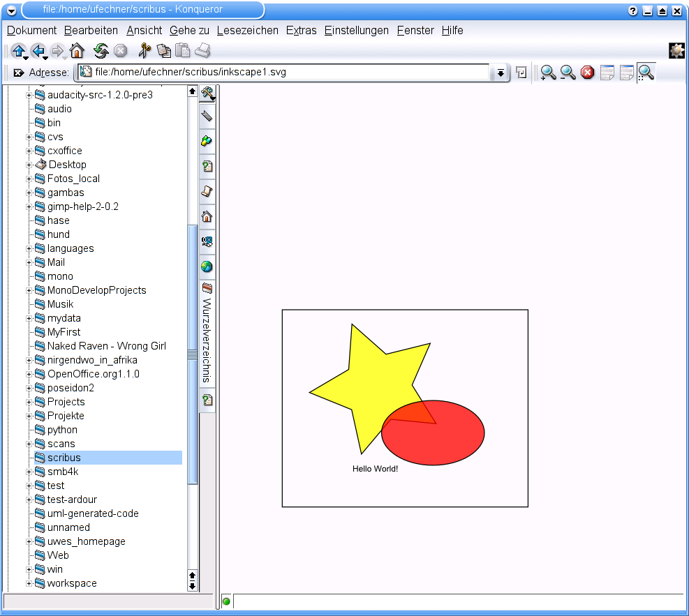Open the Einstellungen menu

point(356,31)
